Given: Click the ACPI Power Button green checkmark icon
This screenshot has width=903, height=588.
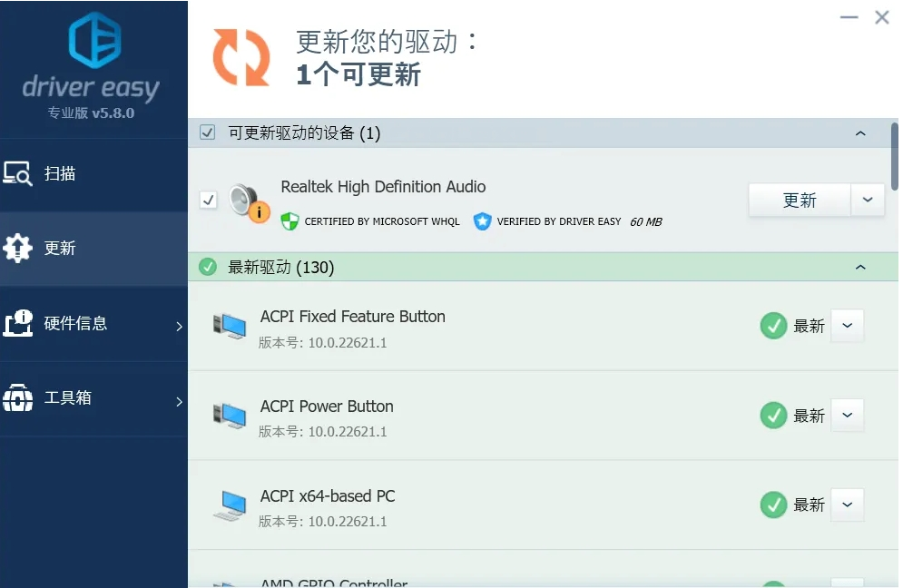Looking at the screenshot, I should 773,416.
